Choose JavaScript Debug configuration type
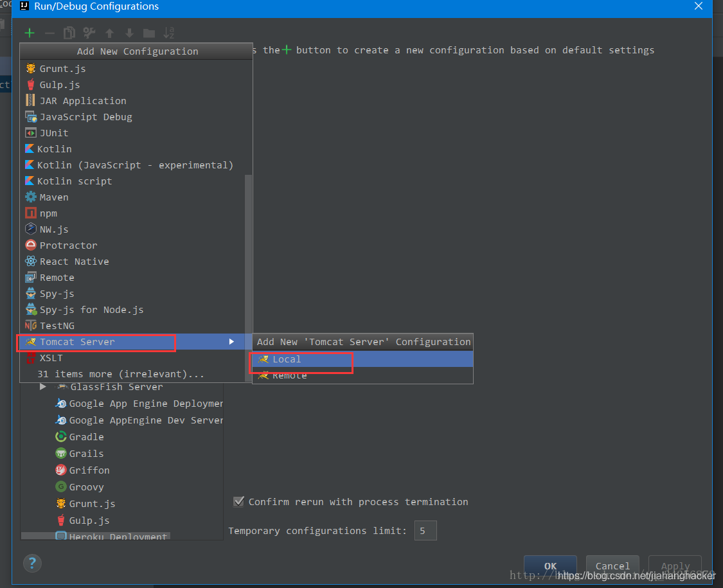This screenshot has height=588, width=723. (136, 117)
